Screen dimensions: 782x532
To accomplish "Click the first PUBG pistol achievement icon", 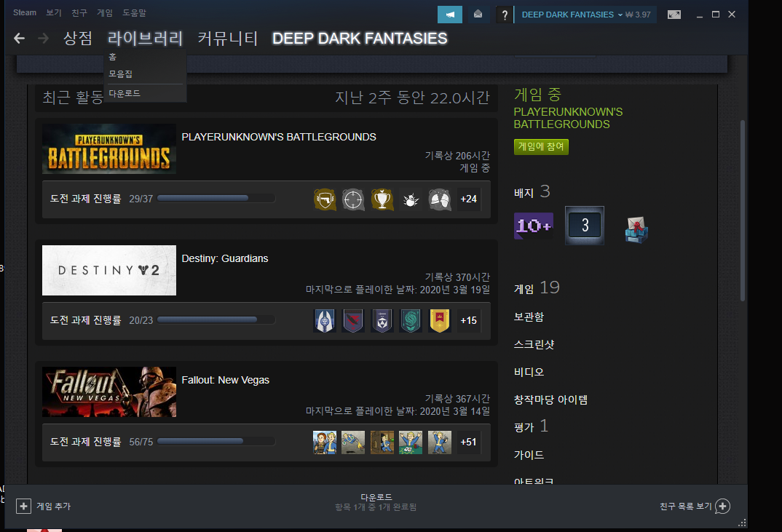I will pos(325,199).
